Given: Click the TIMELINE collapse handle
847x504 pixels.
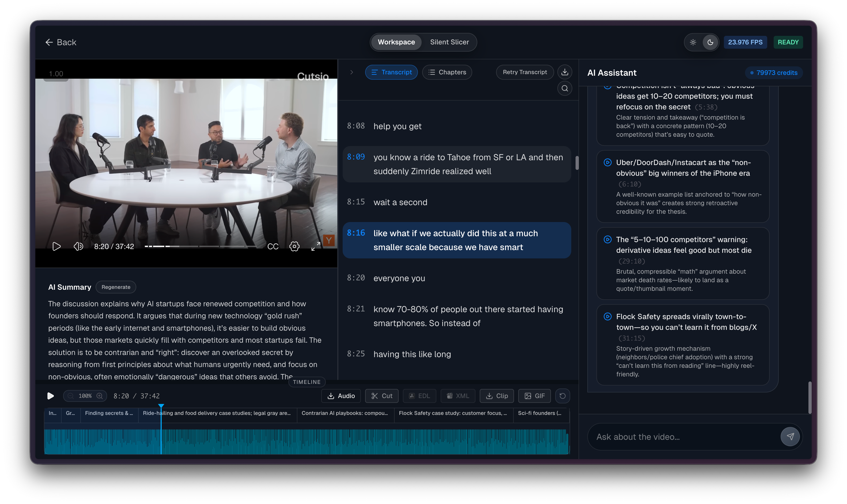Looking at the screenshot, I should (307, 382).
